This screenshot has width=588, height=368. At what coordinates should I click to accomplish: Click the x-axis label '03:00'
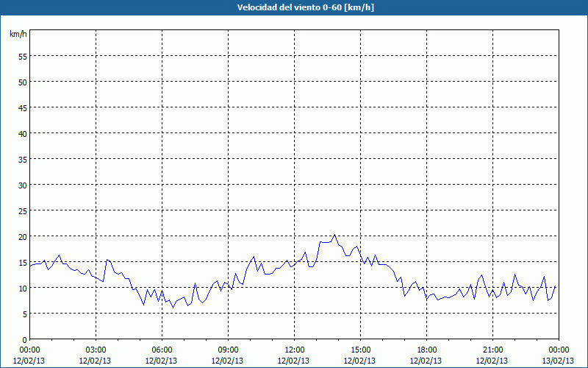96,350
